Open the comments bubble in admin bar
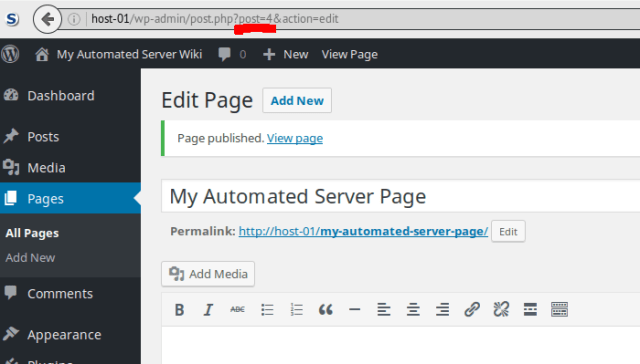640x364 pixels. click(x=224, y=54)
